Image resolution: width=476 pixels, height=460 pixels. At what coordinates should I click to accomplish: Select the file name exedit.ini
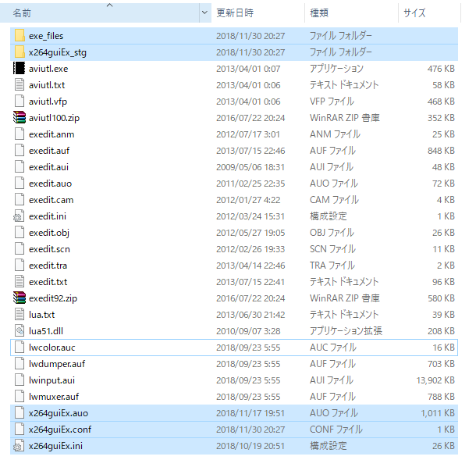pos(48,216)
